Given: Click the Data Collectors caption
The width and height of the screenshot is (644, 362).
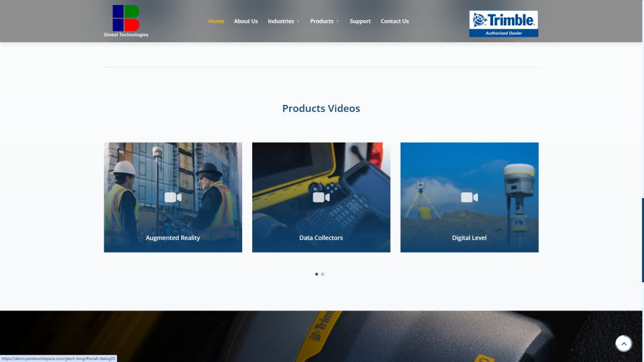Looking at the screenshot, I should [x=321, y=238].
